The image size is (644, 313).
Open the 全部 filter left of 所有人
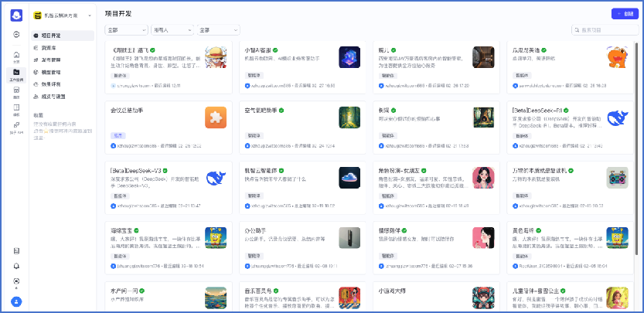(x=127, y=30)
